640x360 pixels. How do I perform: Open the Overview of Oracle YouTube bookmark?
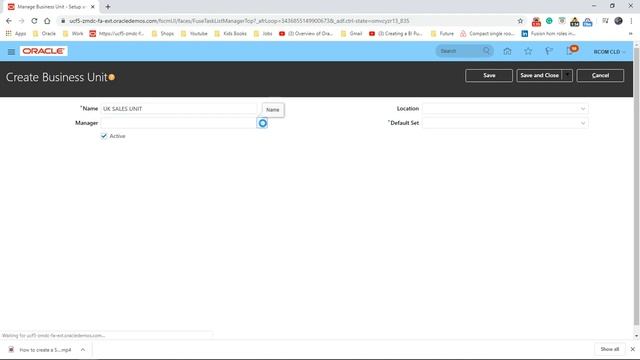306,33
